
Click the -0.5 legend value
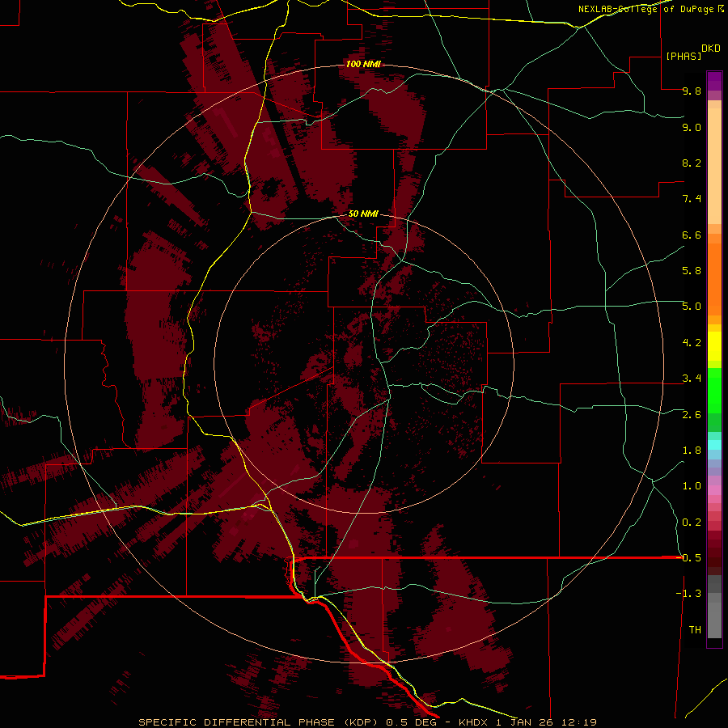point(689,558)
